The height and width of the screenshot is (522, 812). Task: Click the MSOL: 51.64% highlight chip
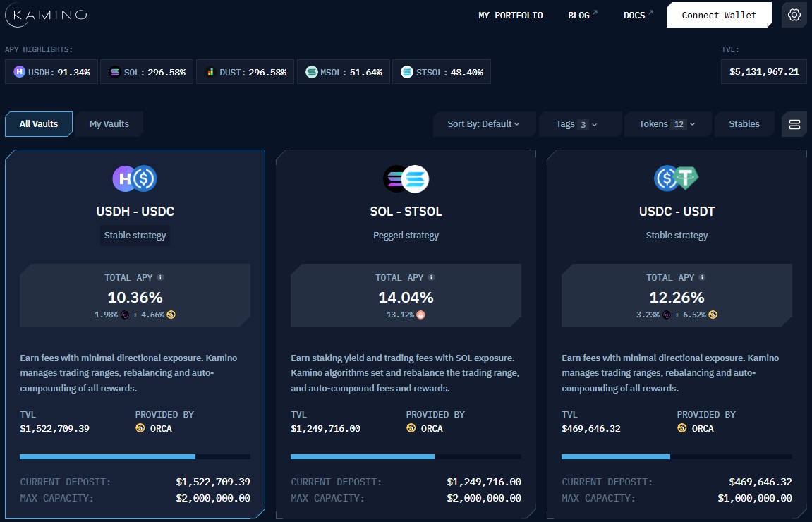coord(344,72)
